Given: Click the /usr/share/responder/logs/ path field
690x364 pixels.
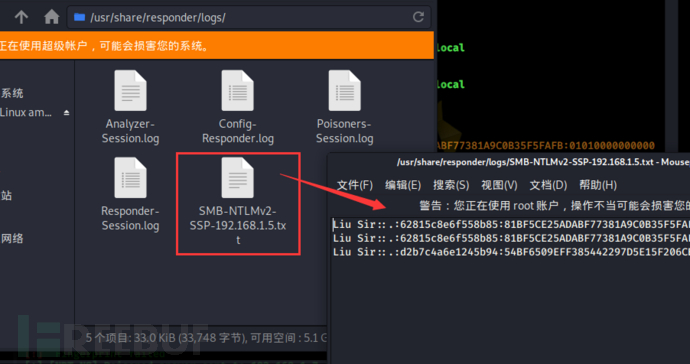Looking at the screenshot, I should (249, 17).
